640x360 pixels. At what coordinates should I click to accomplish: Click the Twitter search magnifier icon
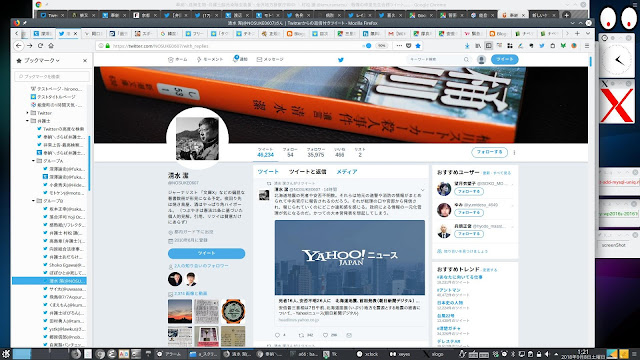point(466,60)
